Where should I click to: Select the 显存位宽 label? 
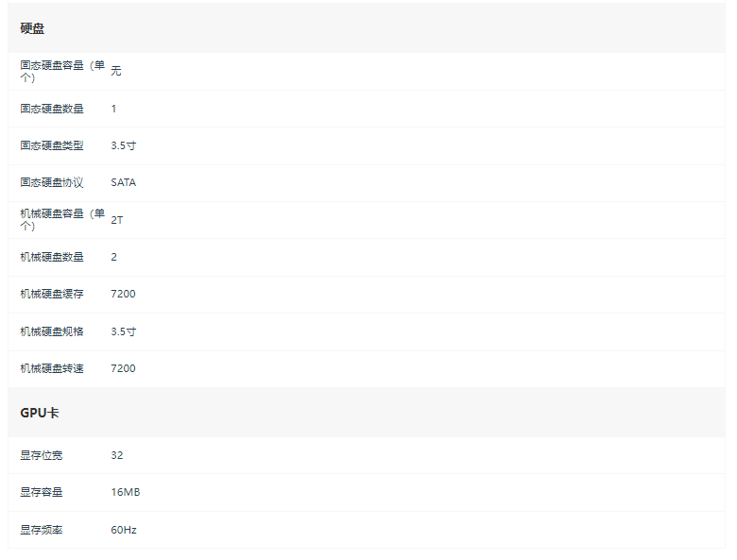click(x=41, y=455)
